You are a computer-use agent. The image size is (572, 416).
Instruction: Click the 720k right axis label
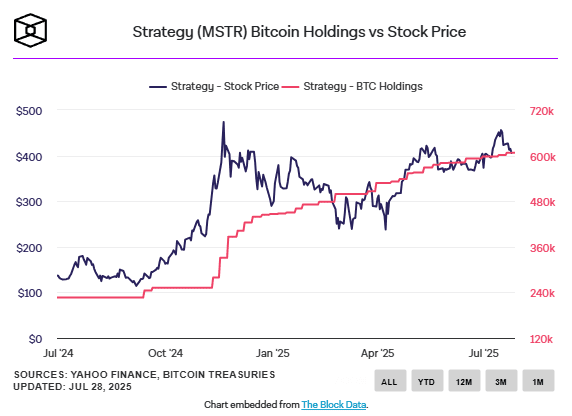coord(542,111)
